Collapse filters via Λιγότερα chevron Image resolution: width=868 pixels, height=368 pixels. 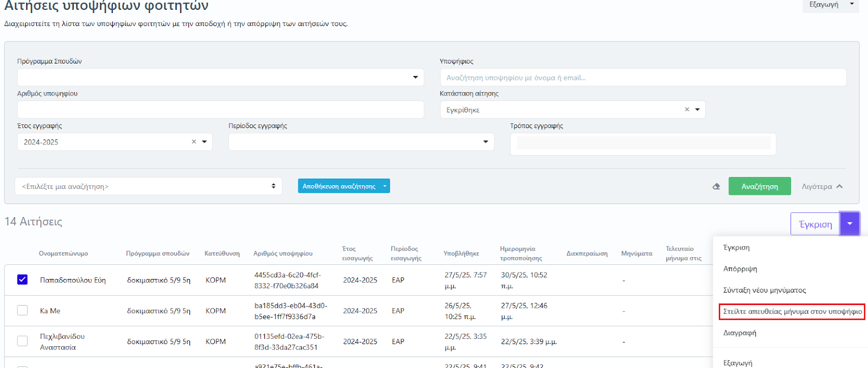pyautogui.click(x=839, y=186)
